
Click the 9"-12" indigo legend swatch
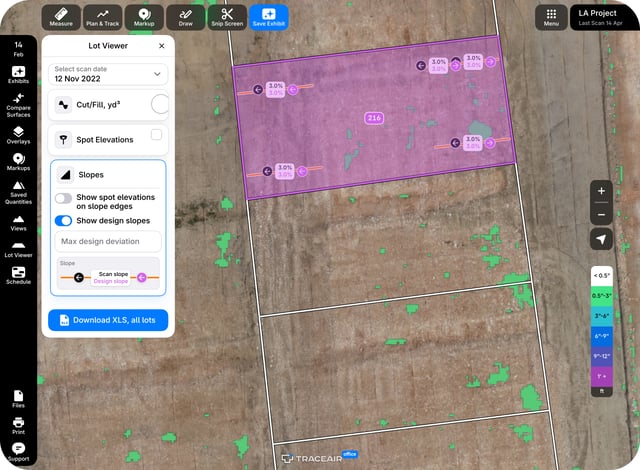point(602,356)
